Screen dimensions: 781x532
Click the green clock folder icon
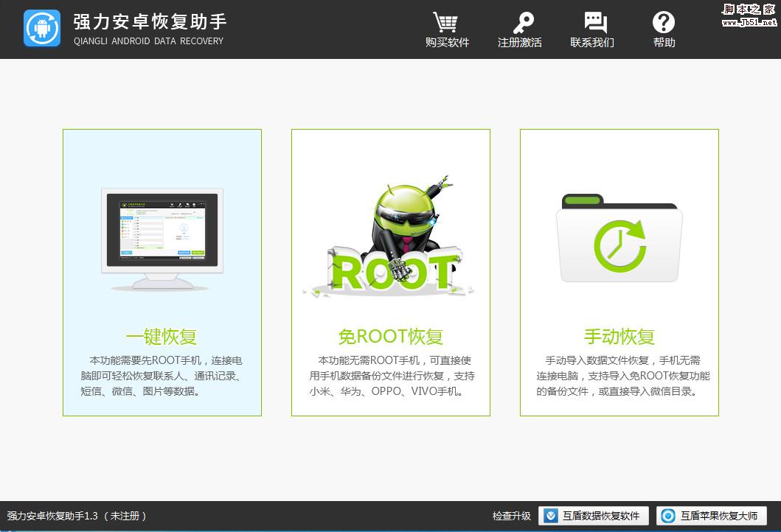619,242
